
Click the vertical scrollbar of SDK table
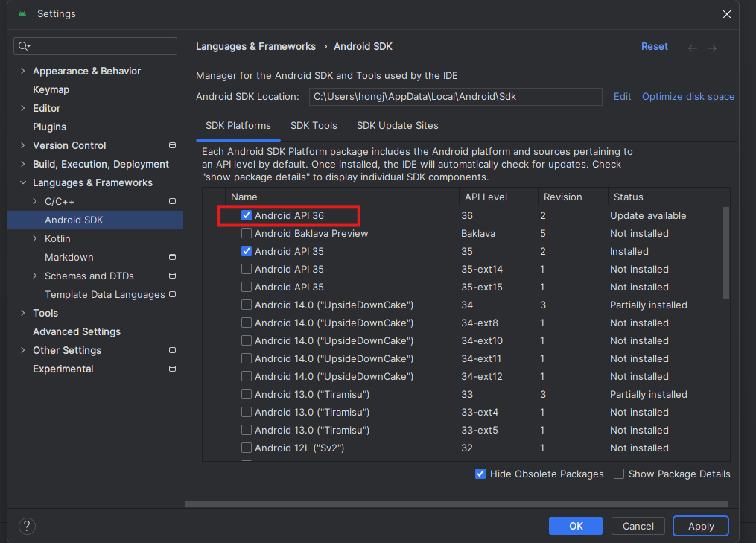[x=726, y=253]
